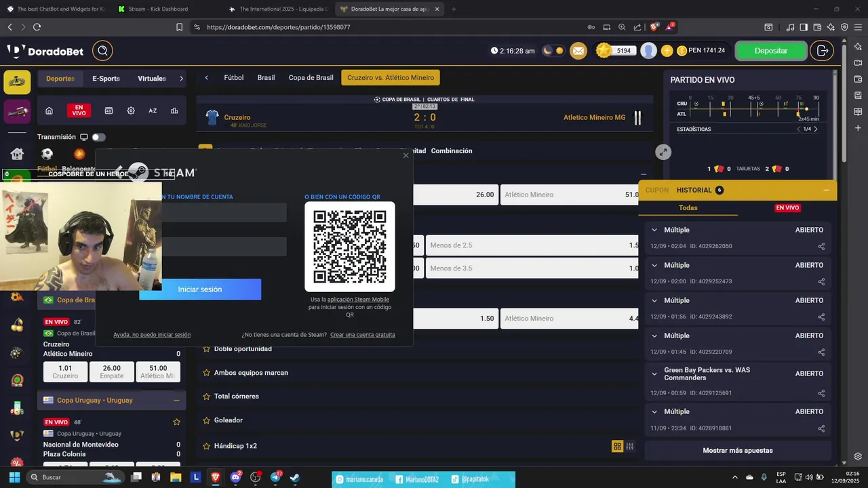Open the yellow casino sidebar tile
868x488 pixels.
(x=17, y=82)
